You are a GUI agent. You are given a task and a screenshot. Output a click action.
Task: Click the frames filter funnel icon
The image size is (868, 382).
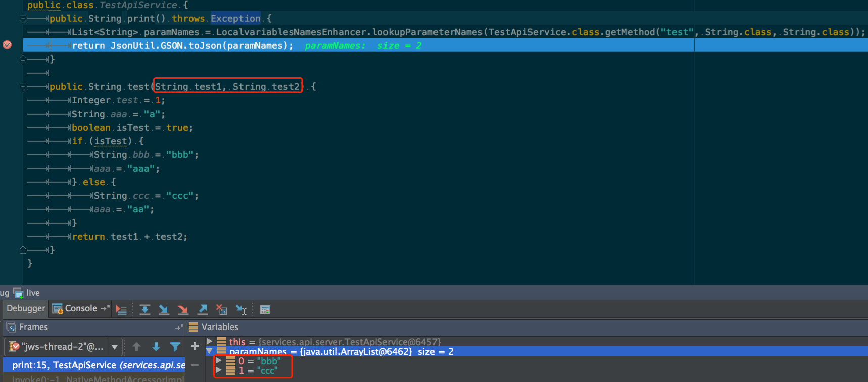point(175,347)
